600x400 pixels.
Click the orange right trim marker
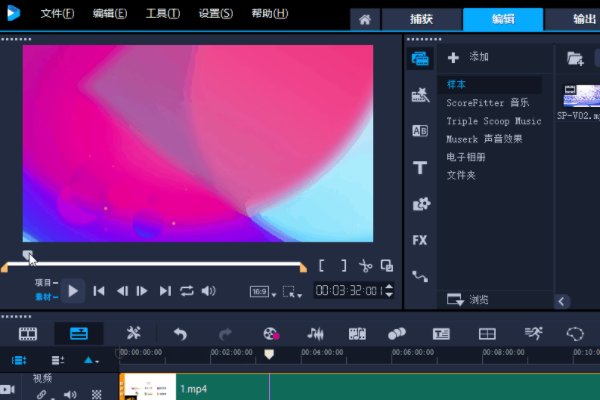pos(303,267)
